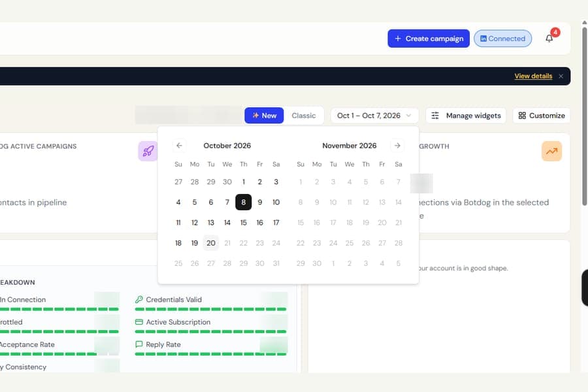Screen dimensions: 588x392
Task: Choose October 10 in the calendar
Action: pyautogui.click(x=276, y=202)
